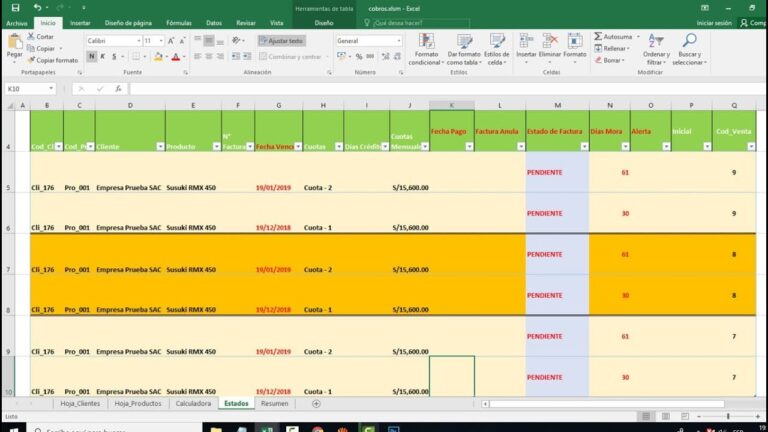
Task: Click the percent style icon
Action: coord(359,57)
